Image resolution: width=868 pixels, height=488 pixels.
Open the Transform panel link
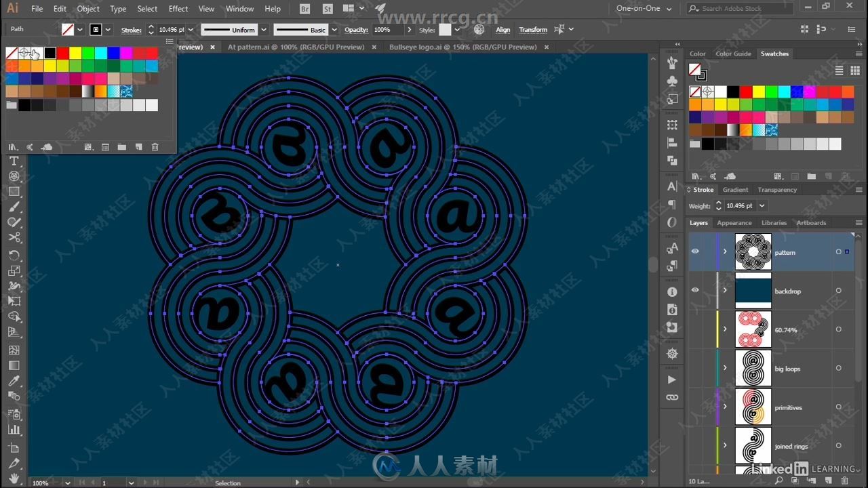tap(533, 30)
